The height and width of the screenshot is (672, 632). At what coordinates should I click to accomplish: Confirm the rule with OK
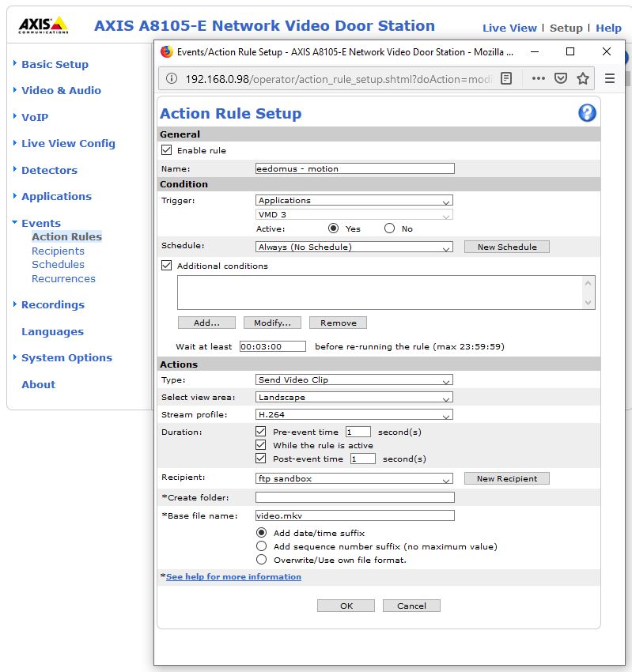(x=346, y=606)
